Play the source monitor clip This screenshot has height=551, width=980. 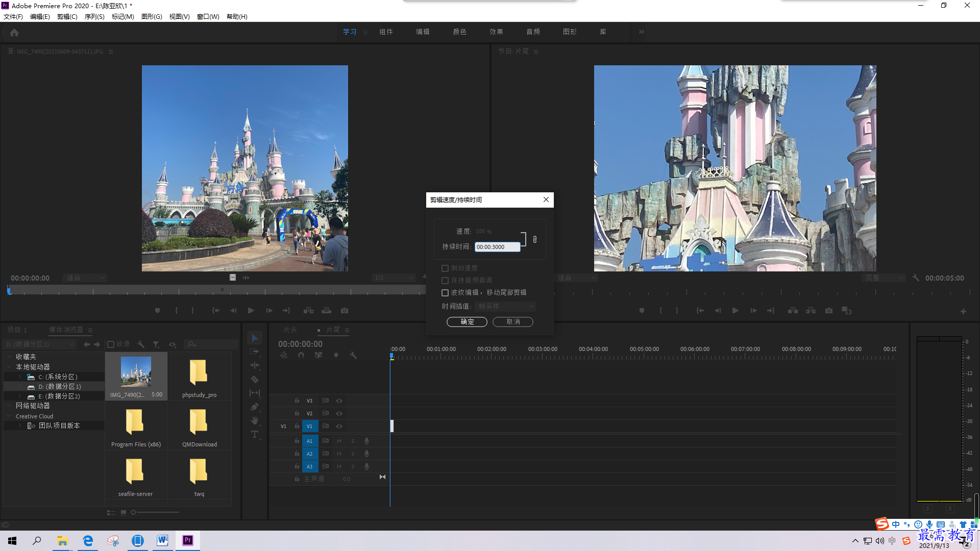pos(251,310)
